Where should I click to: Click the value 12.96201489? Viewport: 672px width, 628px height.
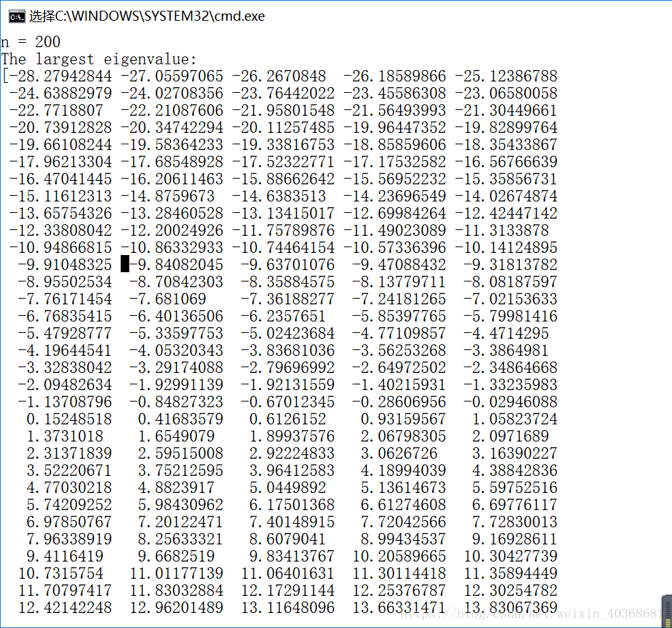[176, 608]
